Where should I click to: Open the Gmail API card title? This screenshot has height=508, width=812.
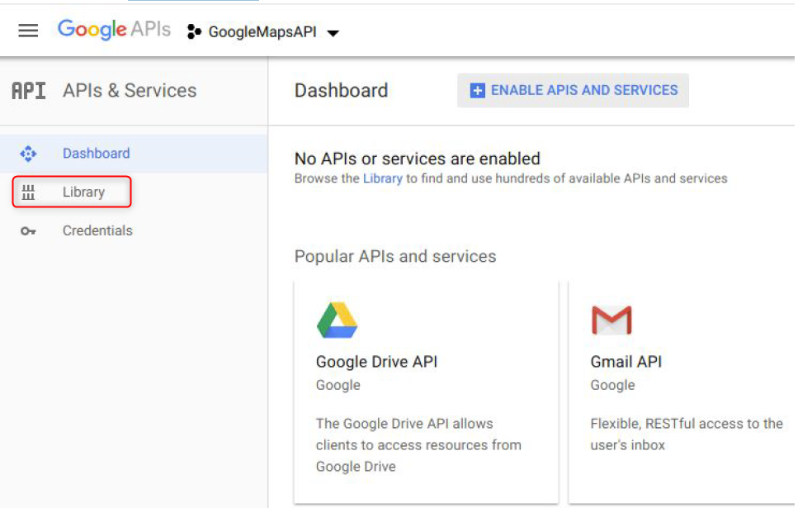tap(626, 361)
